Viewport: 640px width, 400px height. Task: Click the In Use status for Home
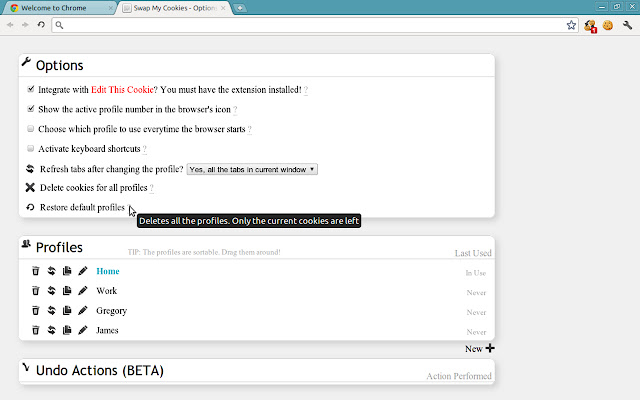click(476, 273)
